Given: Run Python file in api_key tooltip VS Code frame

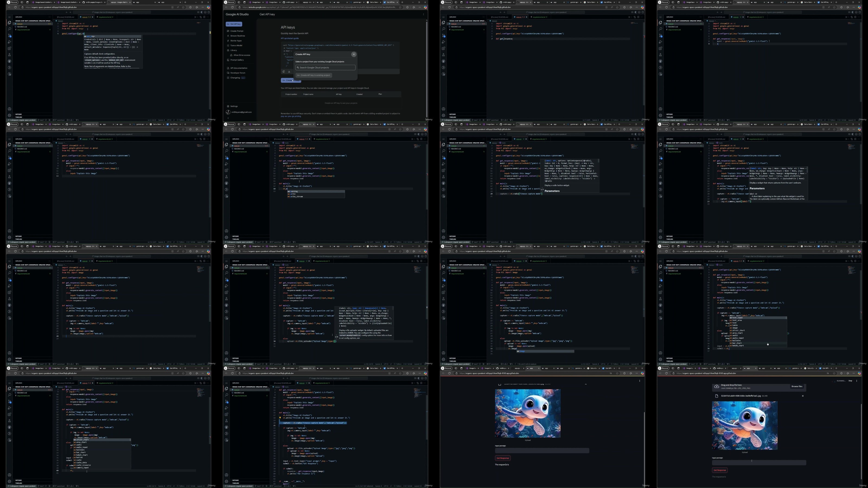Looking at the screenshot, I should 195,17.
